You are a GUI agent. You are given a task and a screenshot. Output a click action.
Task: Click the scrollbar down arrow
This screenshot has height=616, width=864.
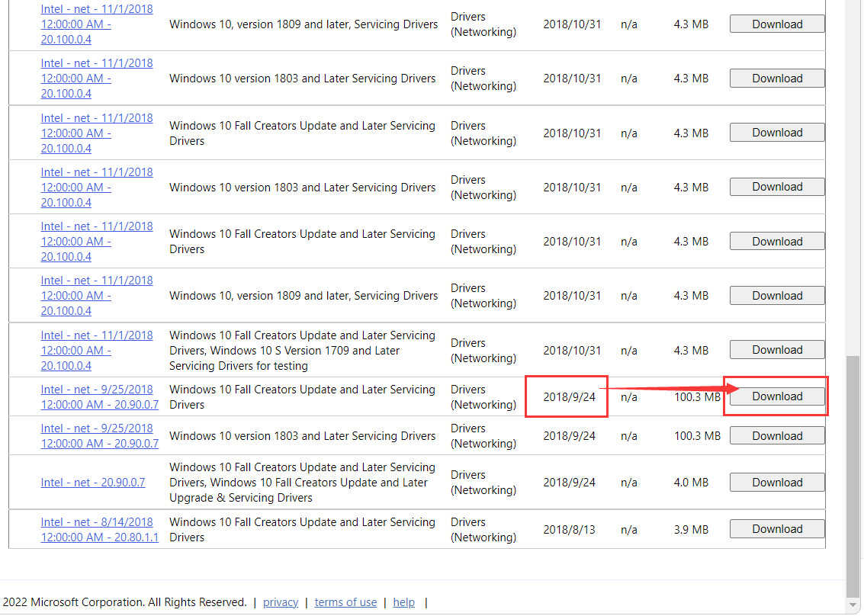pyautogui.click(x=853, y=605)
